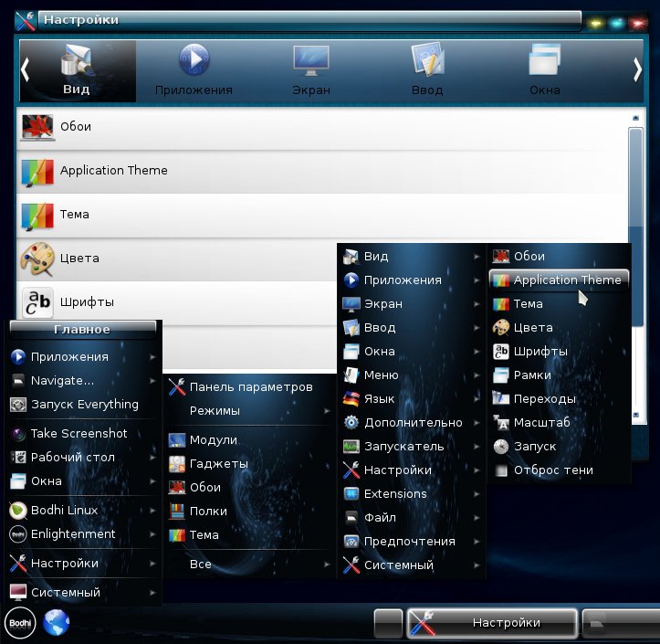Open Окна entry in Главное menu
This screenshot has height=644, width=660.
click(83, 481)
